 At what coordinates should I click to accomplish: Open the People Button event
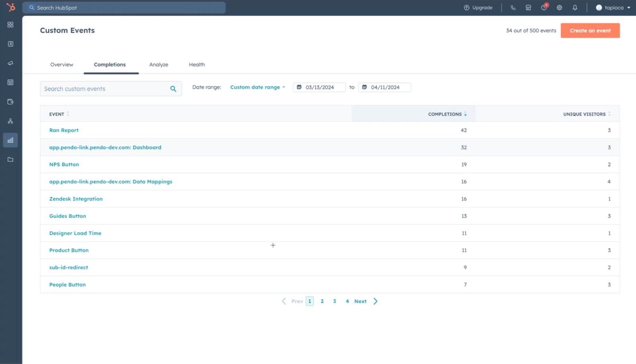pos(68,285)
